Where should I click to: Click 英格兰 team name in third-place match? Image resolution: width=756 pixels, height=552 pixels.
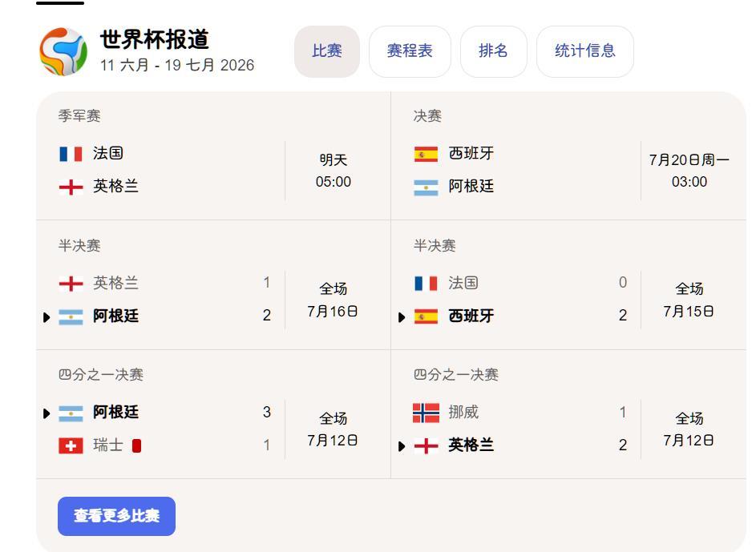click(115, 186)
